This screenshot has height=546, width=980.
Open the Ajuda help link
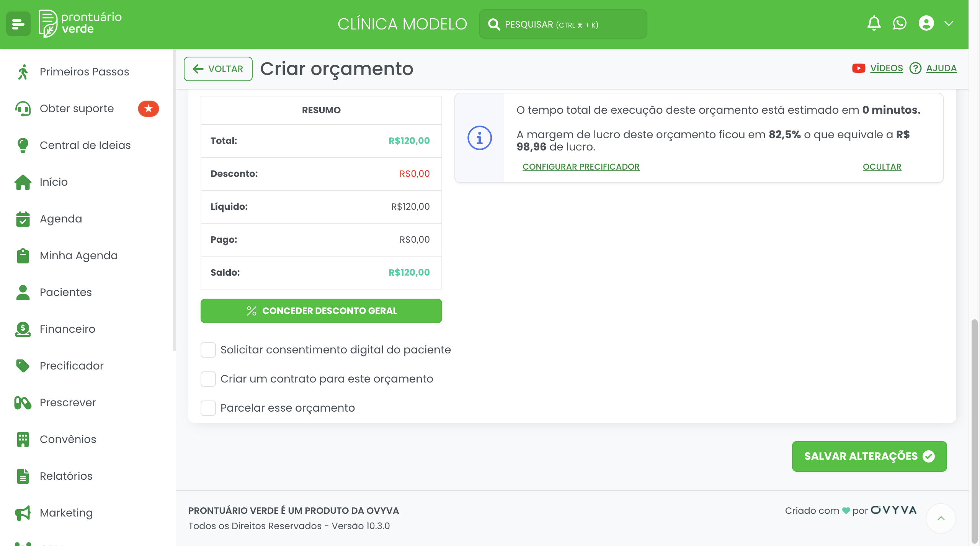click(933, 68)
